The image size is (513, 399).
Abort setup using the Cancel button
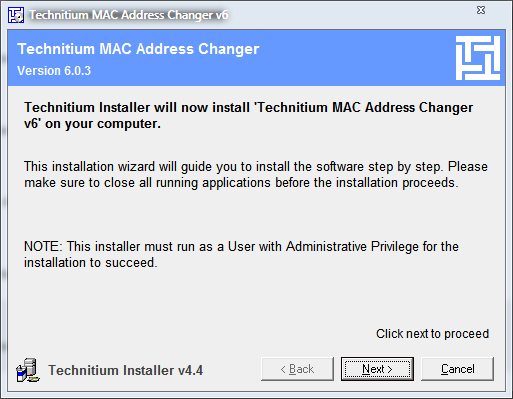point(457,369)
